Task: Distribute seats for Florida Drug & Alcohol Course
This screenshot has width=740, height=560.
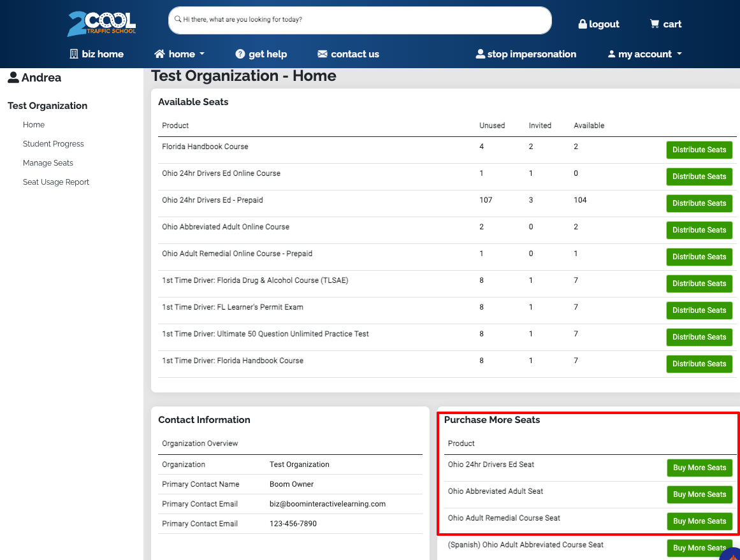Action: click(x=699, y=284)
